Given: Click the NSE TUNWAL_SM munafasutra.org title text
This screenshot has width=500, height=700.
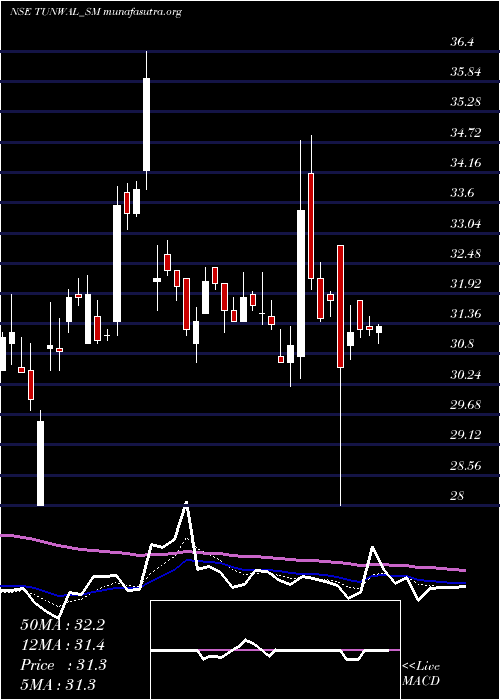Looking at the screenshot, I should click(96, 12).
